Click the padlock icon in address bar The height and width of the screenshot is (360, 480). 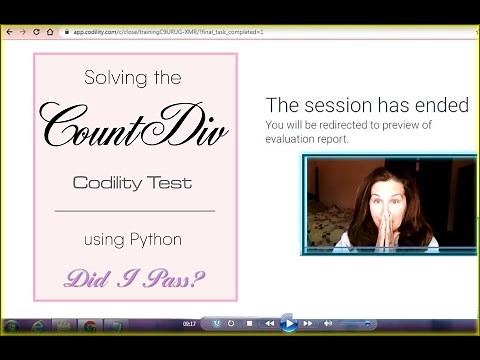pos(67,32)
